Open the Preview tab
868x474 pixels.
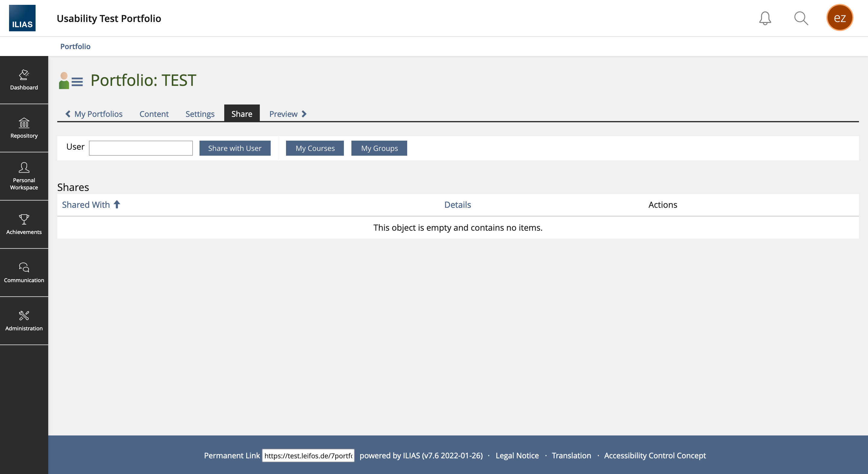pos(288,114)
